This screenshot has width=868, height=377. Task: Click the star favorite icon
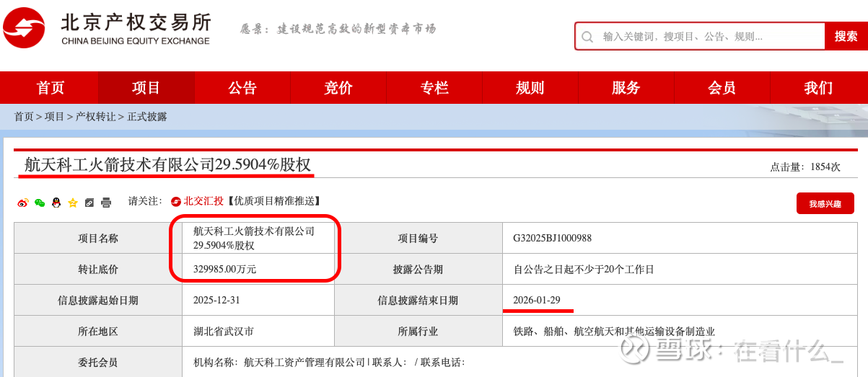point(72,203)
